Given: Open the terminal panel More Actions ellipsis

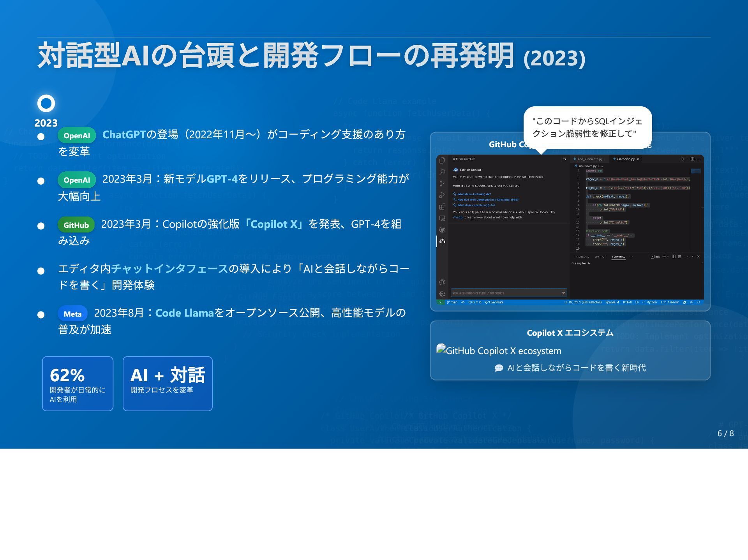Looking at the screenshot, I should pos(686,257).
